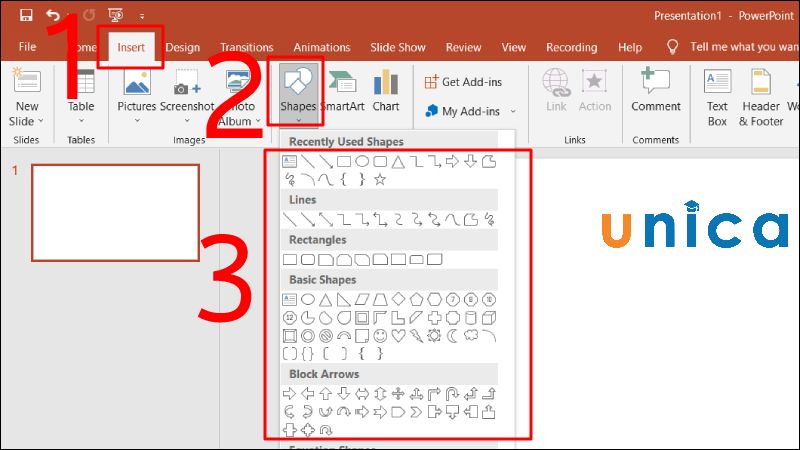Open the Recording tab
Viewport: 800px width, 450px height.
pyautogui.click(x=571, y=47)
